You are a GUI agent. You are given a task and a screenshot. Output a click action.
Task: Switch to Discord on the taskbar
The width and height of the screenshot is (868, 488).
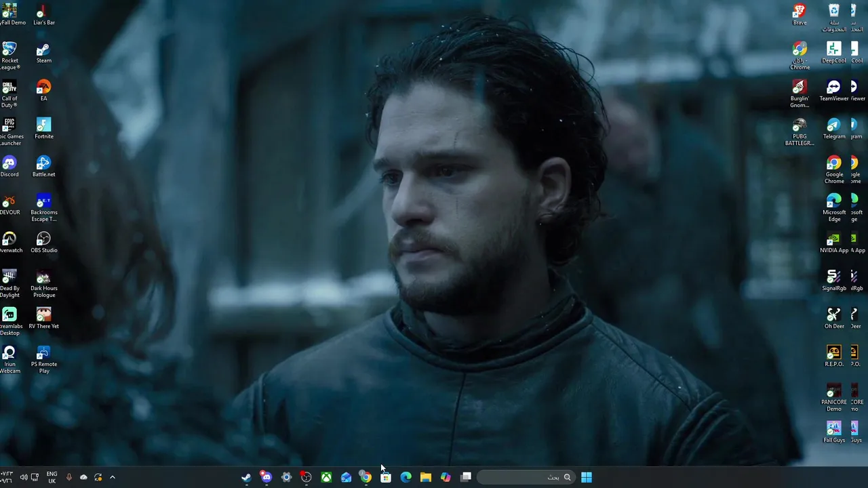(266, 477)
